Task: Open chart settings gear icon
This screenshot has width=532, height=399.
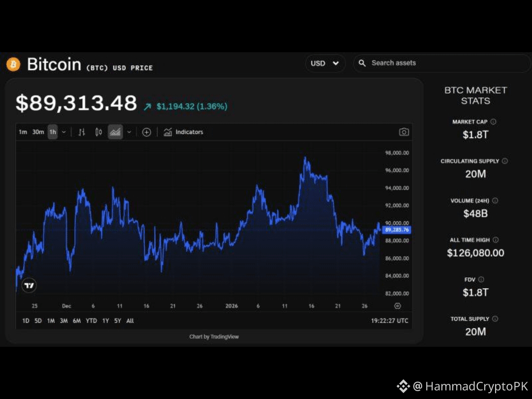Action: (x=398, y=306)
